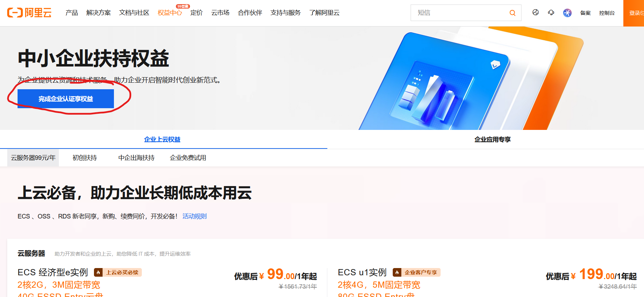Open the 产品 menu
Image resolution: width=644 pixels, height=297 pixels.
(x=72, y=13)
